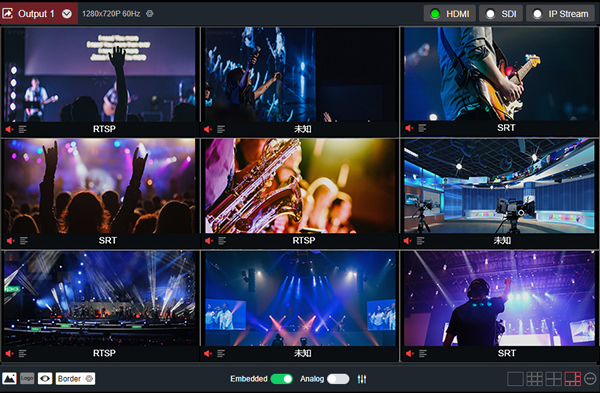Click the Logo button in bottom toolbar
Image resolution: width=600 pixels, height=393 pixels.
27,378
